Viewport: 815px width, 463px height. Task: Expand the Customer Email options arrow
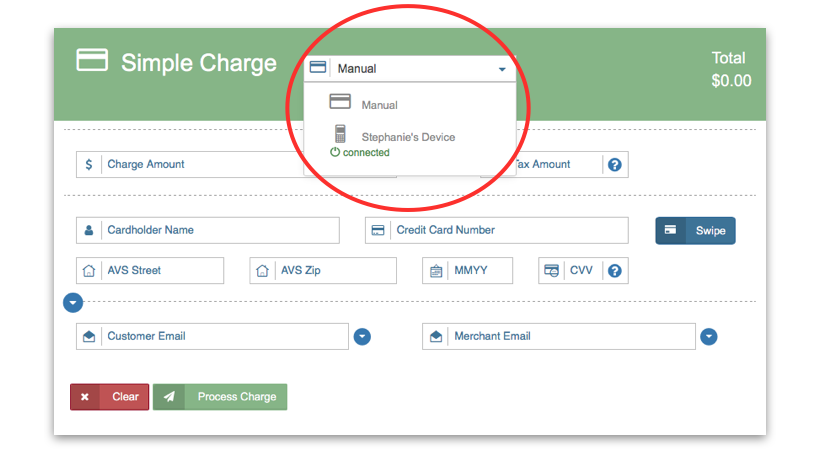[362, 337]
